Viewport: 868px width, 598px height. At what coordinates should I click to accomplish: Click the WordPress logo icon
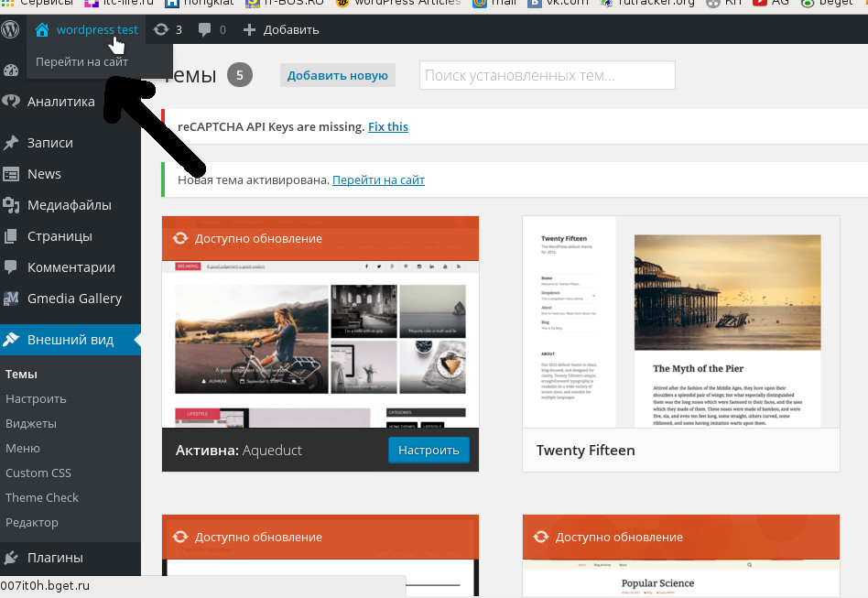(x=10, y=29)
